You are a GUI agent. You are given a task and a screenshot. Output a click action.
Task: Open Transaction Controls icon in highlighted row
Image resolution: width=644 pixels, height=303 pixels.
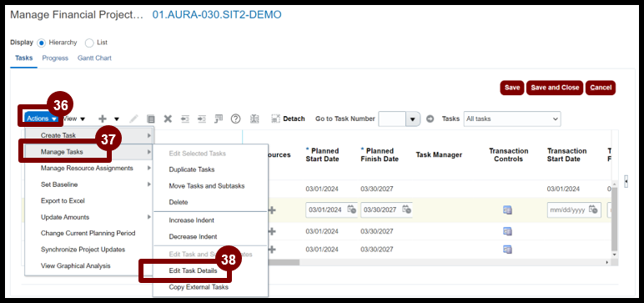coord(507,210)
